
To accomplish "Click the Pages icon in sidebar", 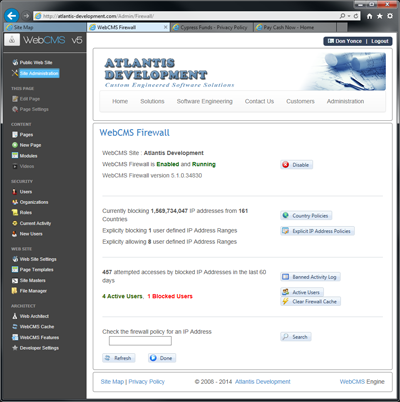I will (15, 135).
